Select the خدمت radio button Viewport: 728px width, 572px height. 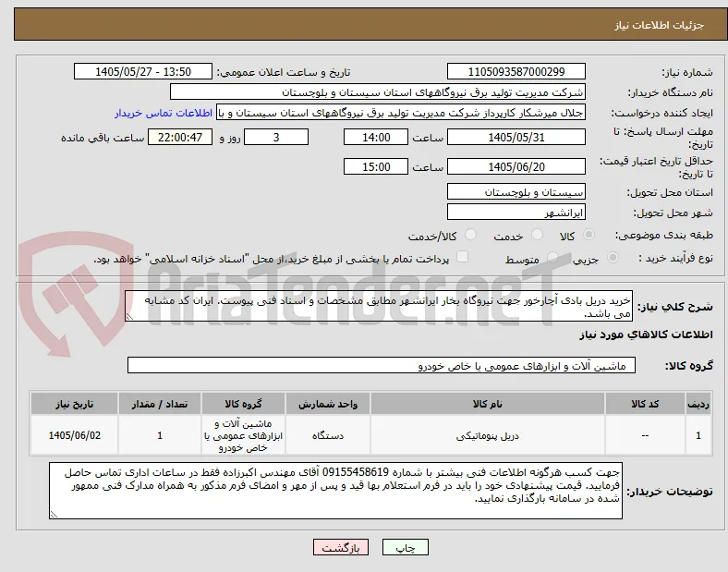pos(537,235)
